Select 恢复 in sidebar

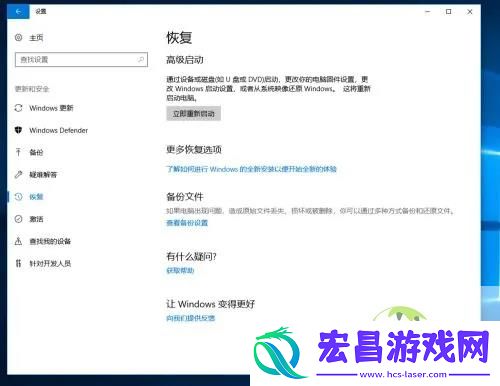click(36, 197)
